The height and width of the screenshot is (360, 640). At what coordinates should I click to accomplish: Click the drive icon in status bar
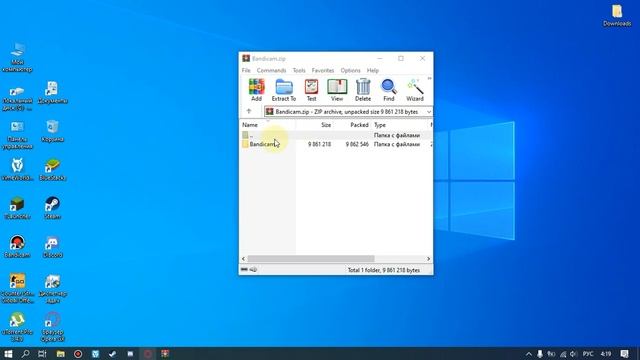tap(244, 269)
